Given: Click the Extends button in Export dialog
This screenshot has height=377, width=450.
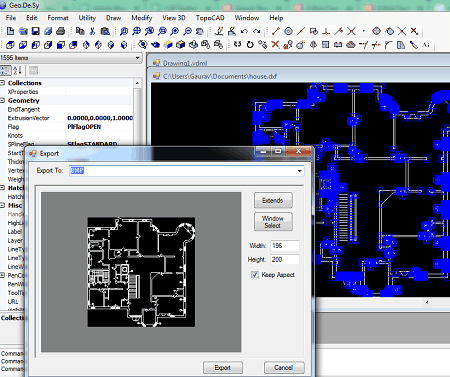Looking at the screenshot, I should tap(273, 200).
